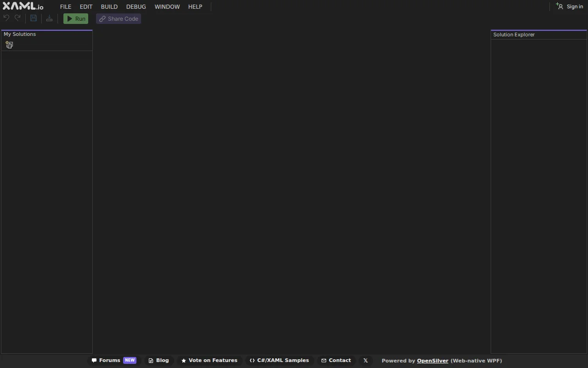Viewport: 588px width, 368px height.
Task: Click the Redo arrow icon
Action: [x=17, y=18]
